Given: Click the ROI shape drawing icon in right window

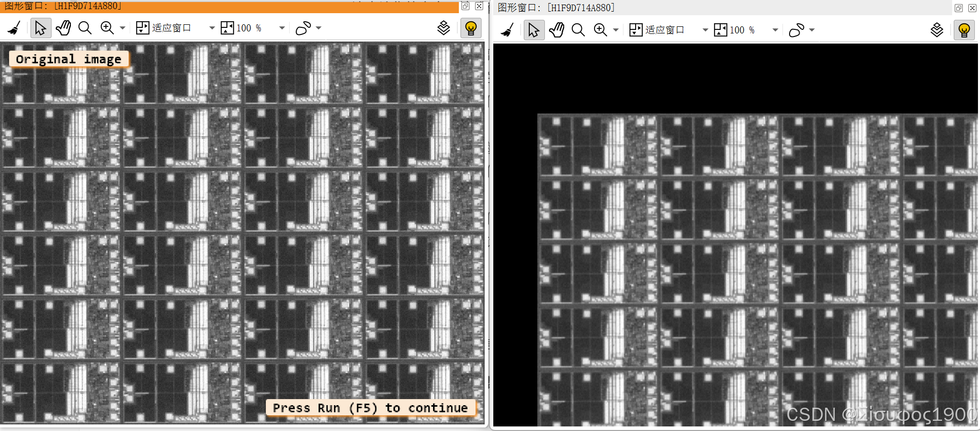Looking at the screenshot, I should click(x=797, y=30).
